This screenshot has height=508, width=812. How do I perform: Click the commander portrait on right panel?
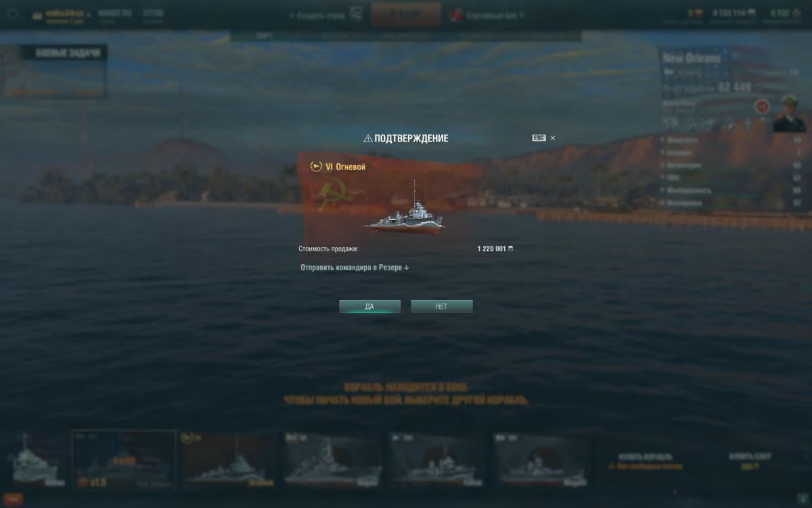pyautogui.click(x=789, y=113)
